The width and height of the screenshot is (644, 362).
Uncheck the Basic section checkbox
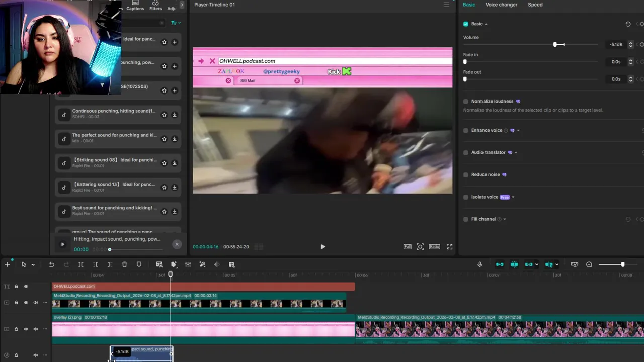click(x=466, y=24)
